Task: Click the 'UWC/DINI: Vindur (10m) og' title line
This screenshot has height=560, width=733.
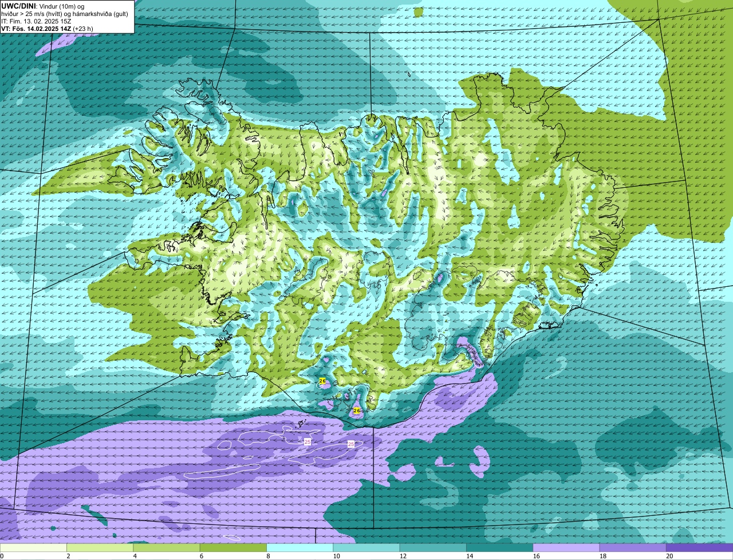Action: point(43,6)
